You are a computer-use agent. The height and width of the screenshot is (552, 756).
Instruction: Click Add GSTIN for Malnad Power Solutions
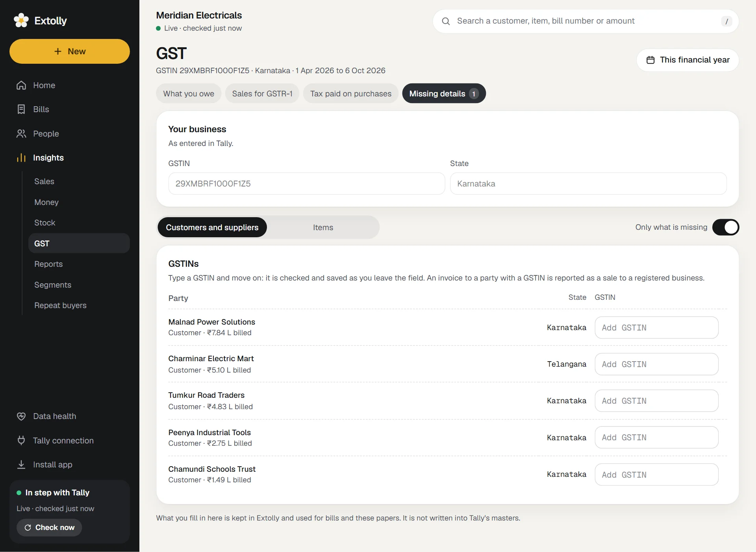[x=656, y=328]
